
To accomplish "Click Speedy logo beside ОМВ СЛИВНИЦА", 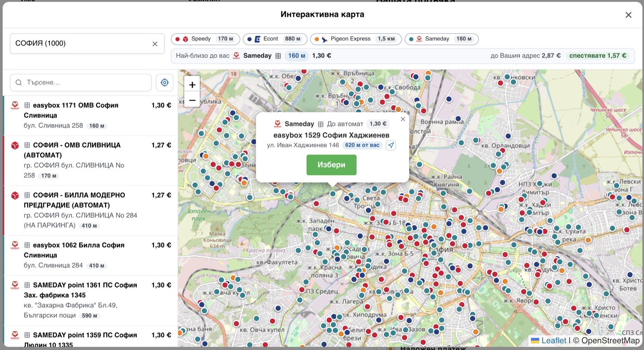I will [x=15, y=145].
